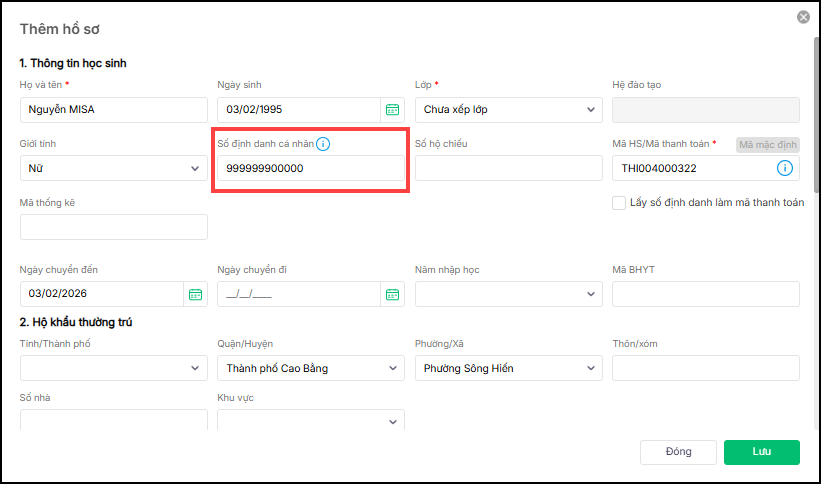This screenshot has width=821, height=484.
Task: Close the Thêm hồ sơ dialog
Action: [x=803, y=17]
